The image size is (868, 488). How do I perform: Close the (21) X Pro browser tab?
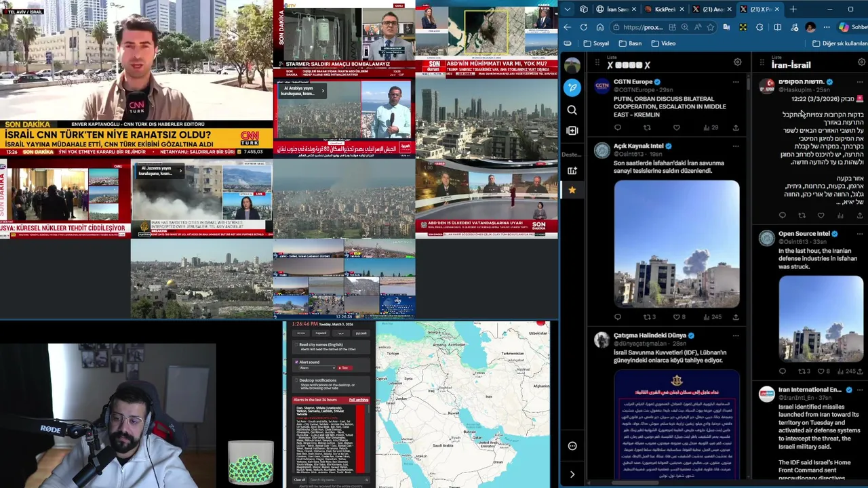click(x=776, y=9)
